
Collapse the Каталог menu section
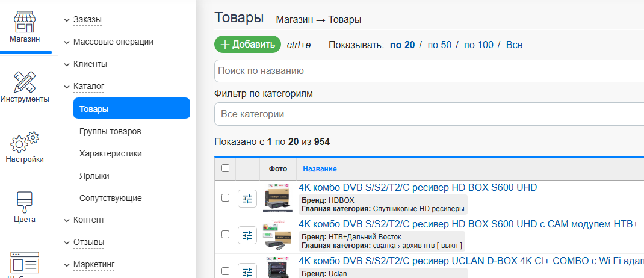tap(88, 87)
